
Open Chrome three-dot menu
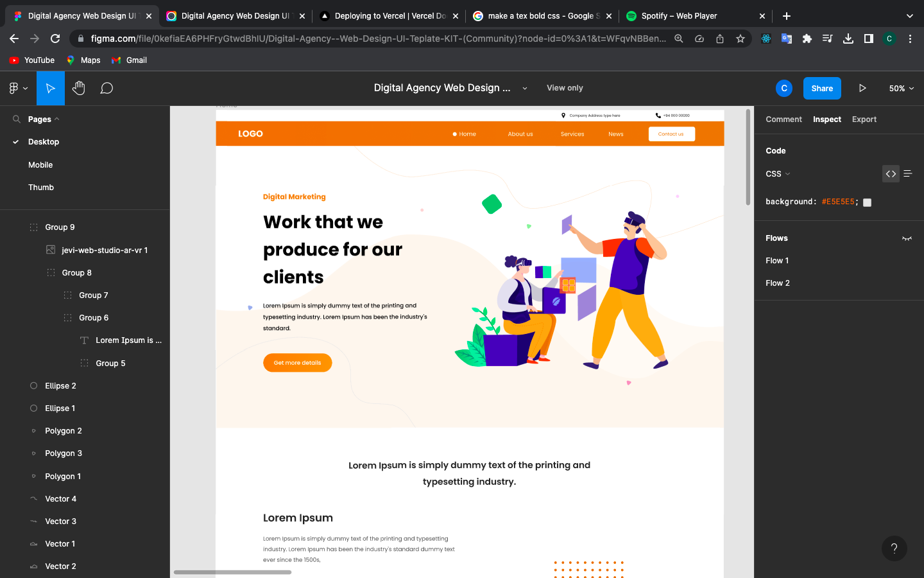coord(910,39)
